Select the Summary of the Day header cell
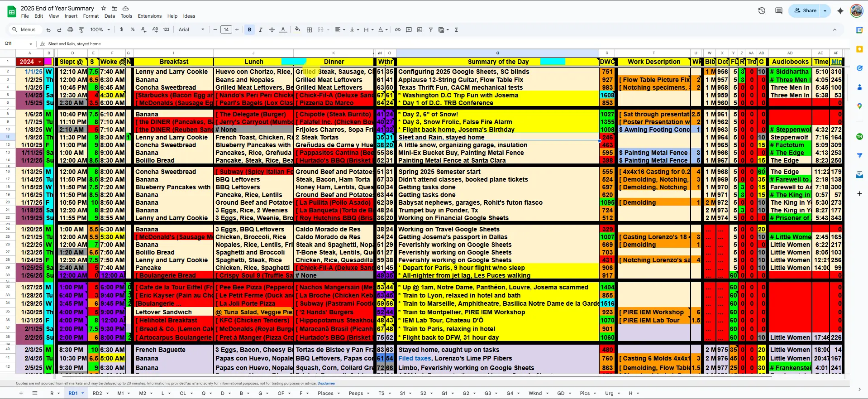This screenshot has width=868, height=399. 498,62
